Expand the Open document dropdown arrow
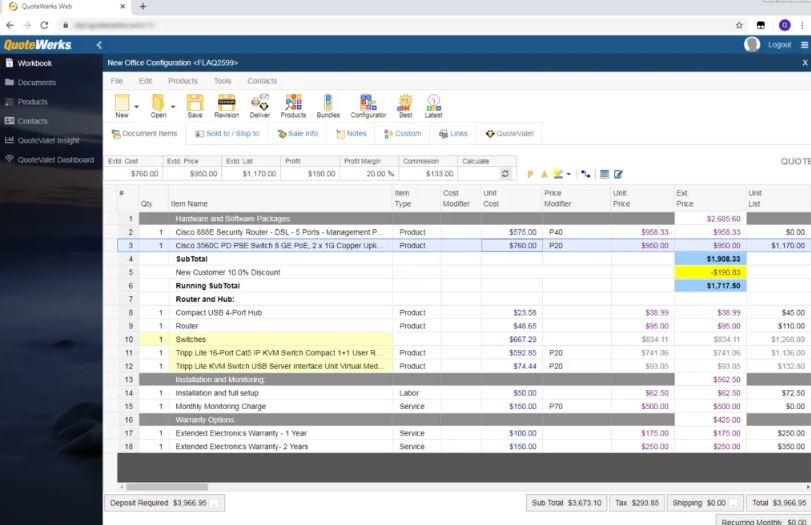This screenshot has width=811, height=525. pos(173,107)
